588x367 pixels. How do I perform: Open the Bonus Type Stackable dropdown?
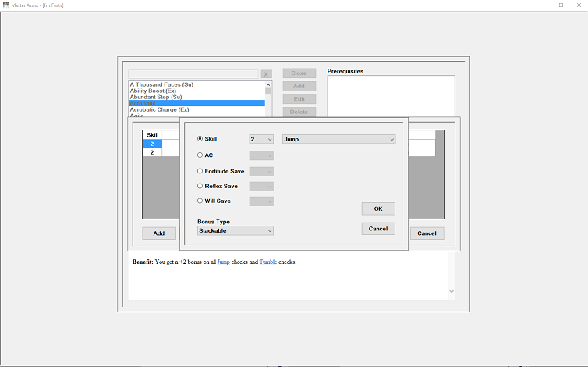click(236, 230)
